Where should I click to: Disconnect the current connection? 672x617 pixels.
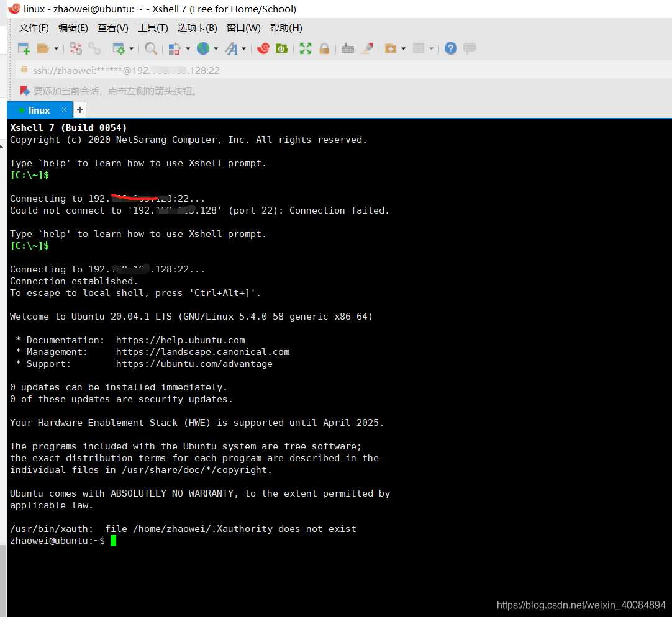click(76, 48)
